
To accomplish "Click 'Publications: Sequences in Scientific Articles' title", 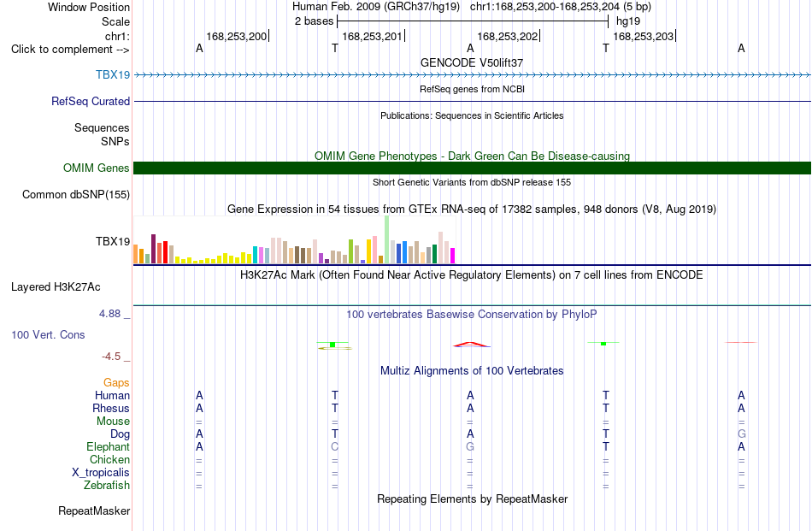I will point(472,115).
